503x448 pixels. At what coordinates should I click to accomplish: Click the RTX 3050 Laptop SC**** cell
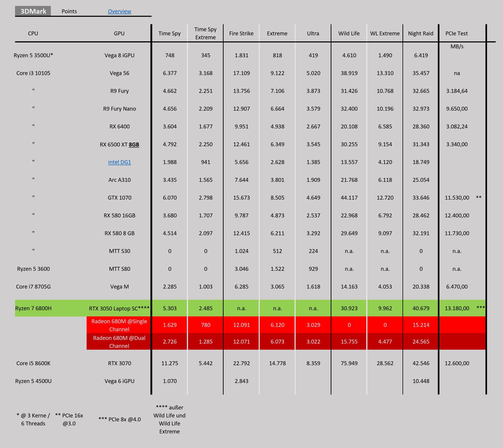pyautogui.click(x=119, y=308)
